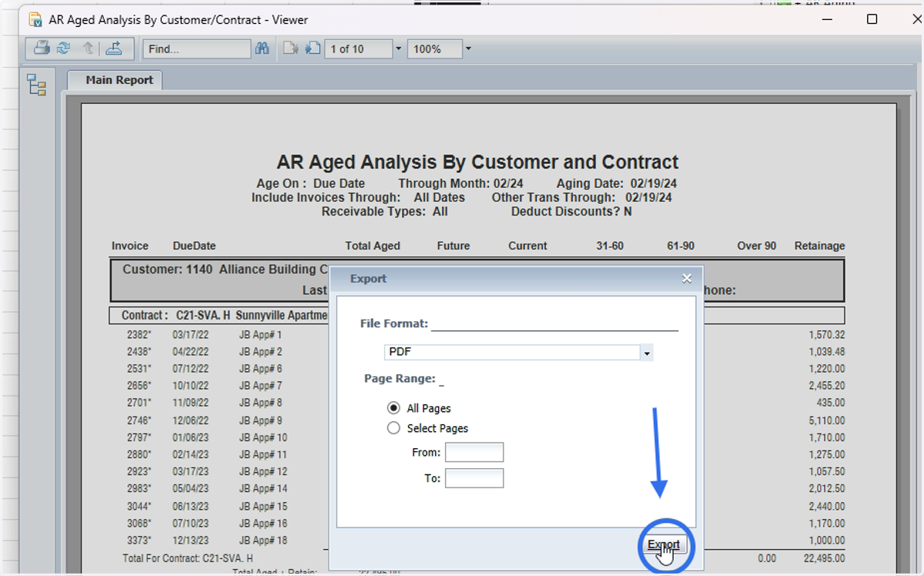Click invoice 2438* in the report
The width and height of the screenshot is (924, 576).
pyautogui.click(x=139, y=352)
